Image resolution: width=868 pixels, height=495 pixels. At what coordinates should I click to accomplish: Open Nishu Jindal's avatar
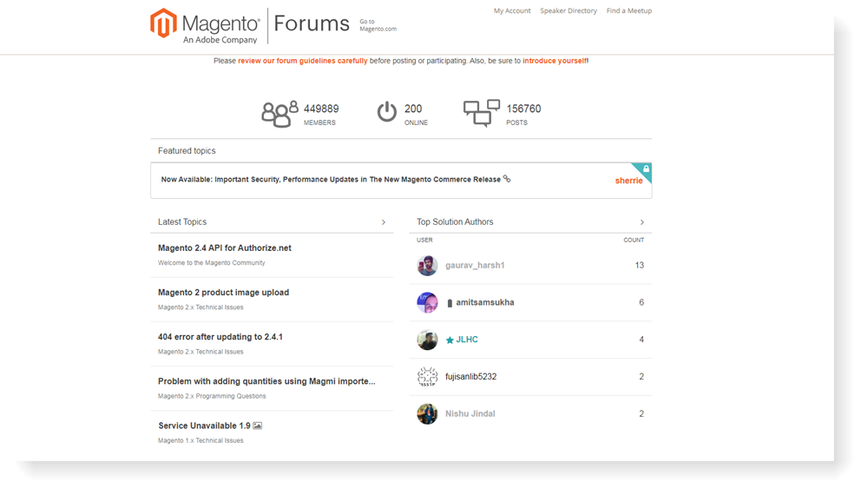point(427,414)
